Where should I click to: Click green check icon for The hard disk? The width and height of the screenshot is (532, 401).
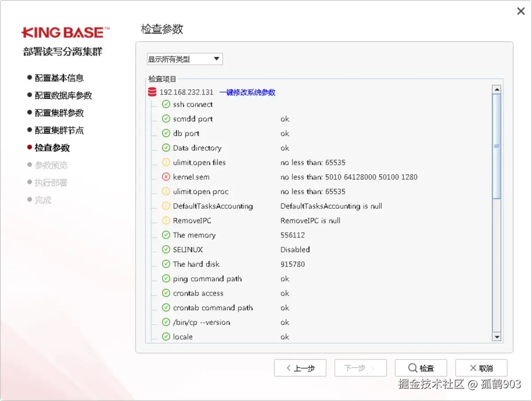coord(166,264)
